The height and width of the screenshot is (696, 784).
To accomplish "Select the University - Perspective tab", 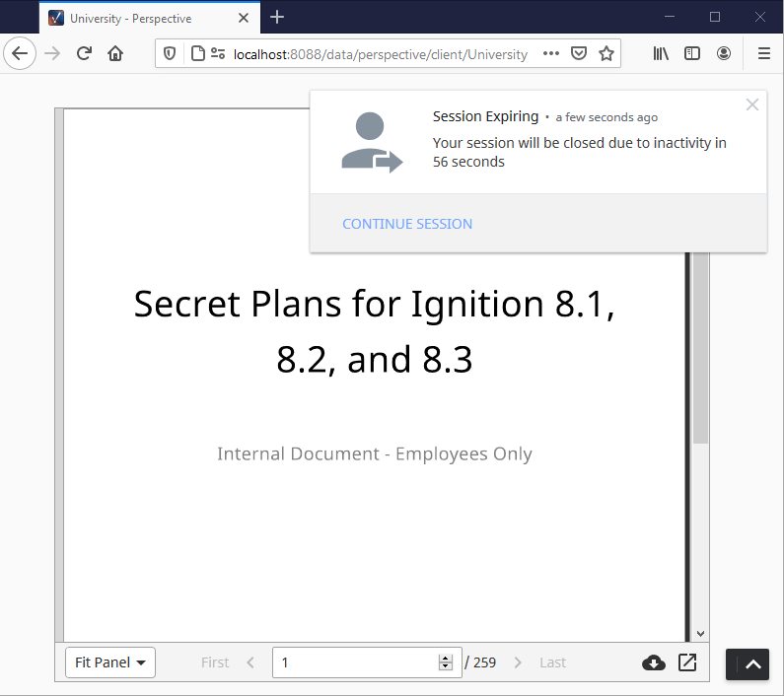I will (x=150, y=18).
